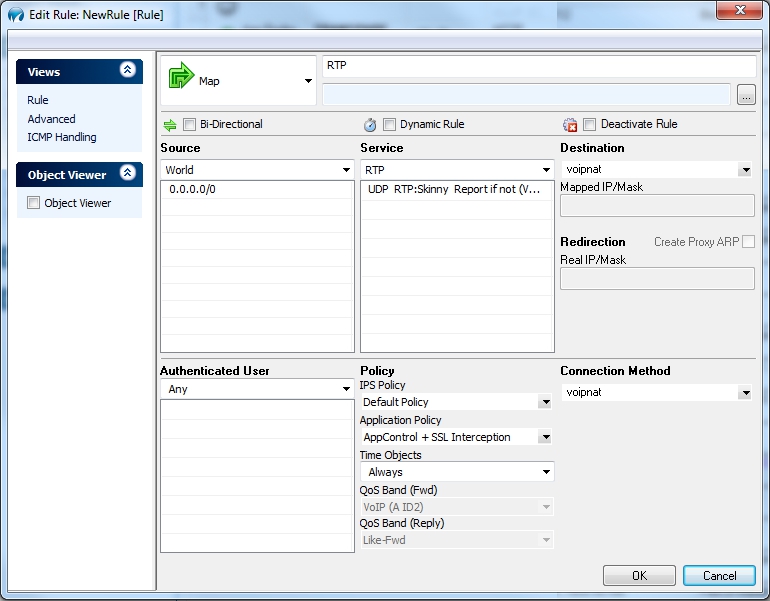Click the Mapped IP/Mask field
The height and width of the screenshot is (601, 770).
click(x=657, y=206)
